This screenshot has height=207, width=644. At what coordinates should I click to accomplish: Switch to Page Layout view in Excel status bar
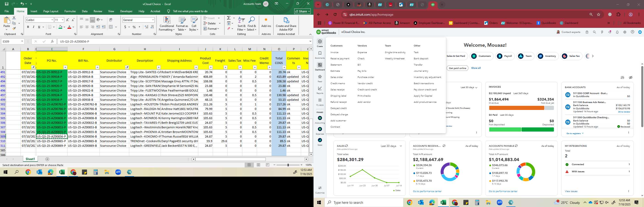258,165
